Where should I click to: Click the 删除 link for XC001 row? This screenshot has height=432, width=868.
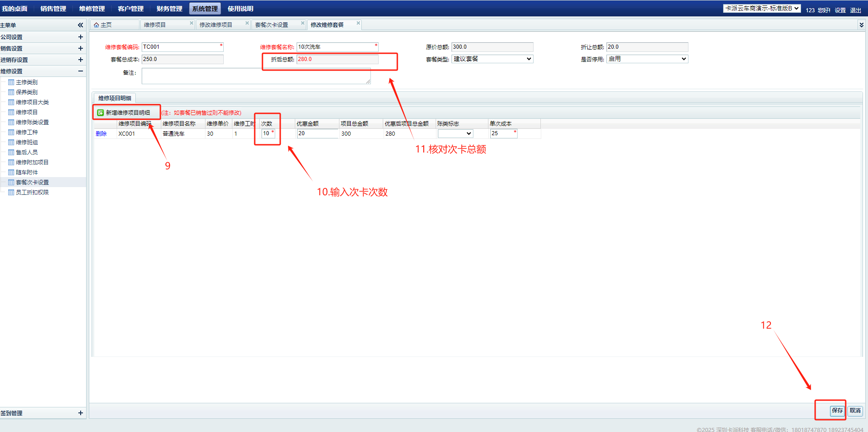[x=101, y=134]
